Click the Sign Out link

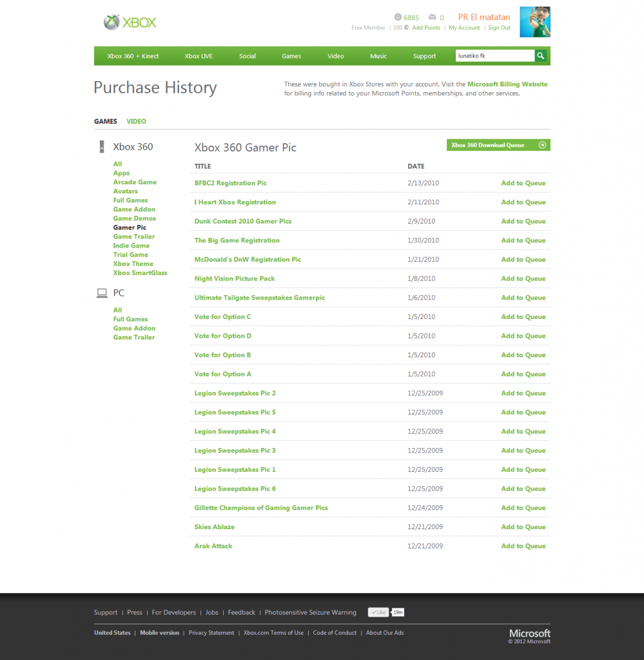(499, 28)
